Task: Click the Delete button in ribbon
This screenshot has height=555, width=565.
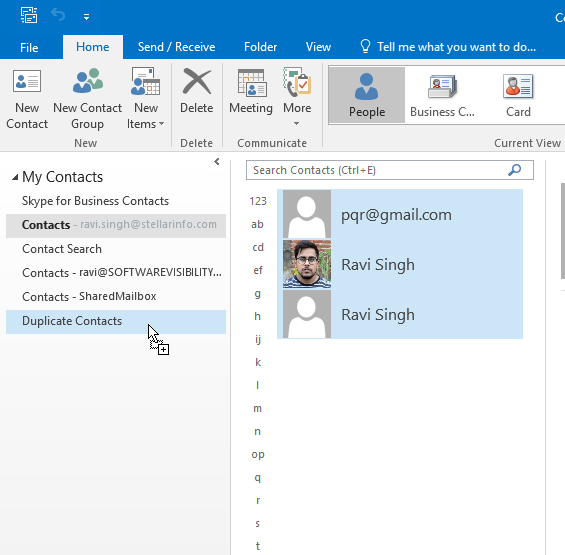Action: pos(196,91)
